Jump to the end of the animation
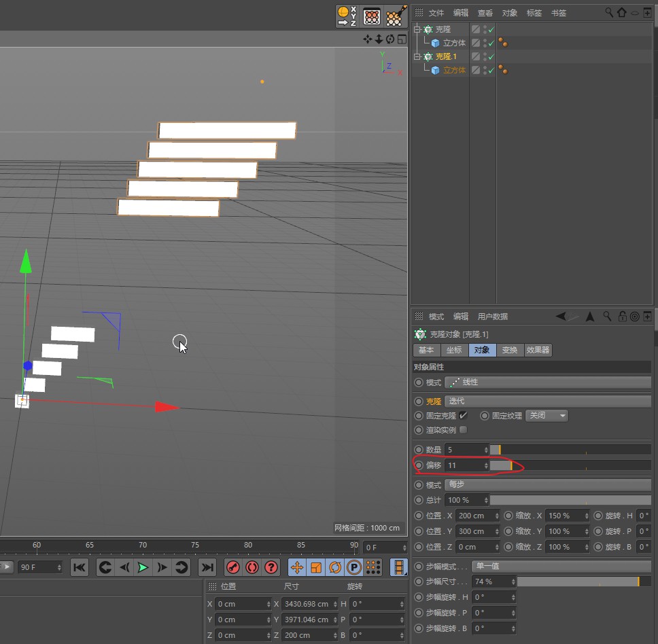The width and height of the screenshot is (658, 644). [x=207, y=567]
